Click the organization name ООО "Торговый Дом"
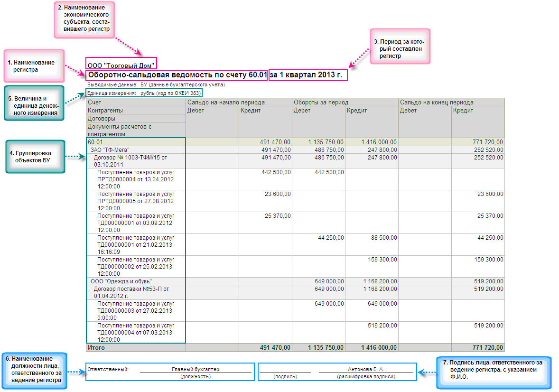The height and width of the screenshot is (392, 559). click(x=121, y=65)
